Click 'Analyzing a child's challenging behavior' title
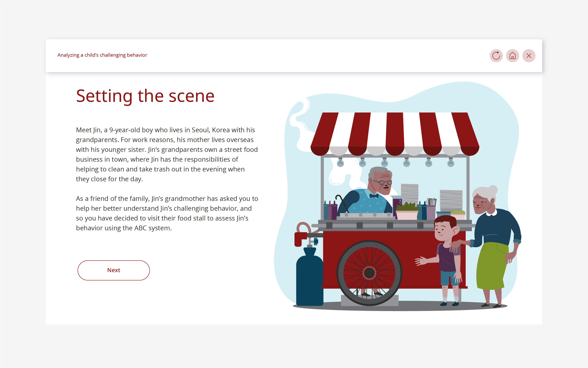The width and height of the screenshot is (588, 368). (x=102, y=55)
